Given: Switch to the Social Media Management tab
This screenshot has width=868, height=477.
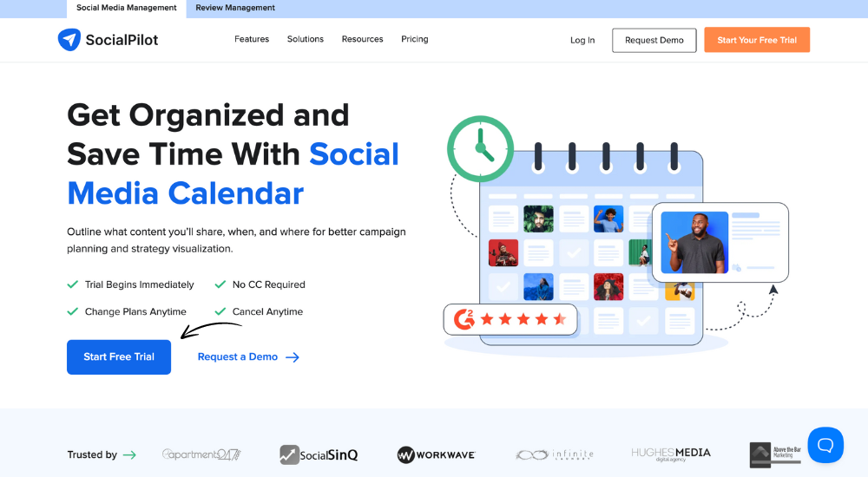Looking at the screenshot, I should tap(126, 8).
